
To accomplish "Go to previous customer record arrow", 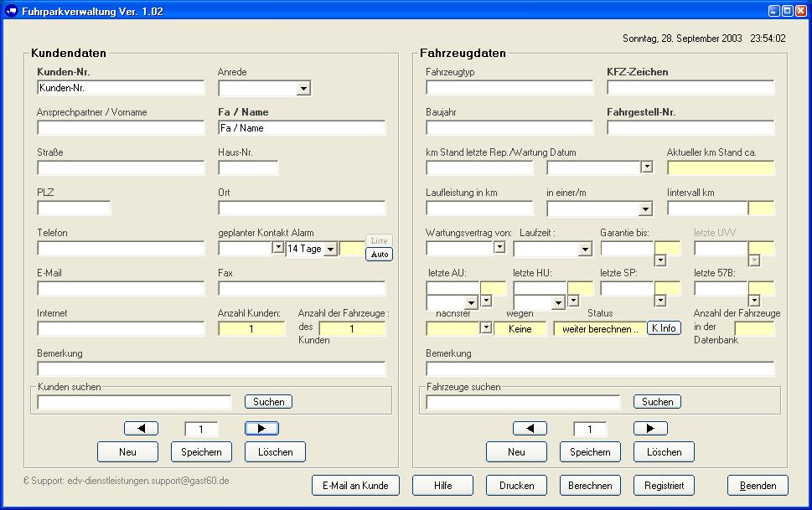I will click(x=141, y=429).
